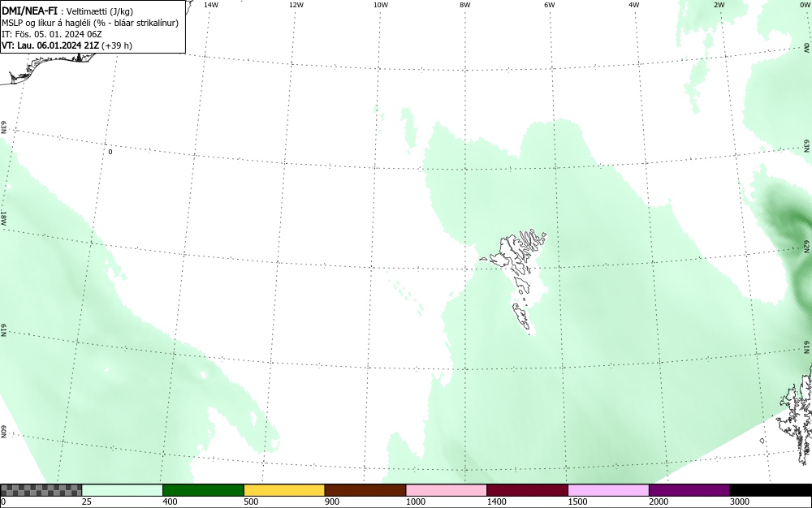The width and height of the screenshot is (812, 508).
Task: Click the legend value 2000
Action: click(659, 502)
